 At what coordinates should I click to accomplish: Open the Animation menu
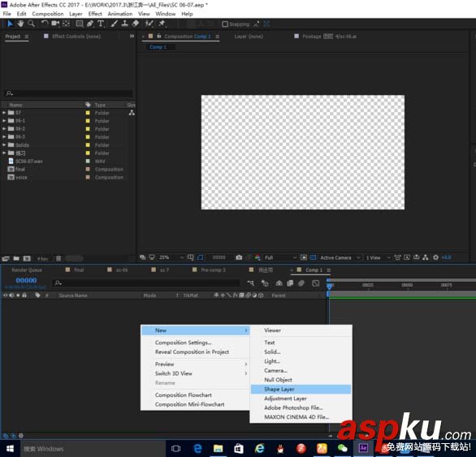[120, 14]
